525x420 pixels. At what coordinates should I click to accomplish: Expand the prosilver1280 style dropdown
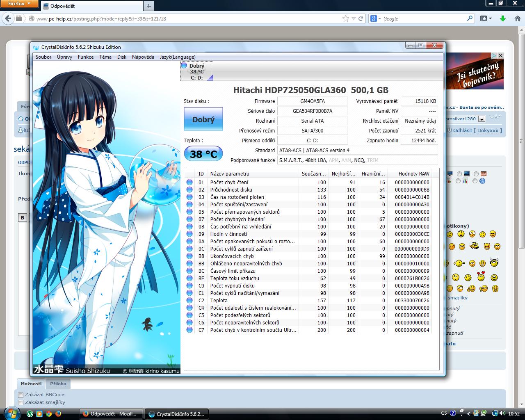coord(482,119)
